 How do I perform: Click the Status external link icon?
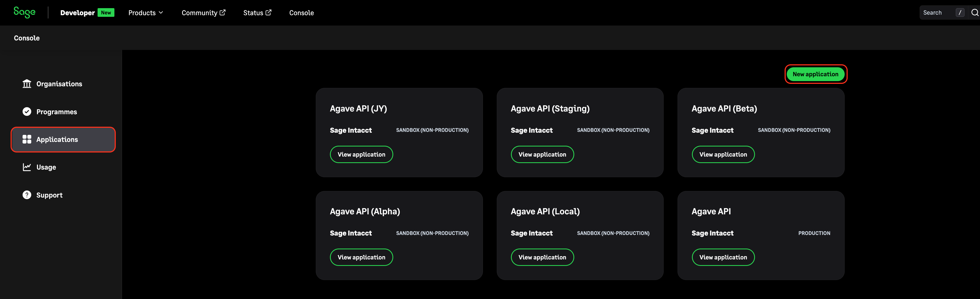click(x=269, y=12)
